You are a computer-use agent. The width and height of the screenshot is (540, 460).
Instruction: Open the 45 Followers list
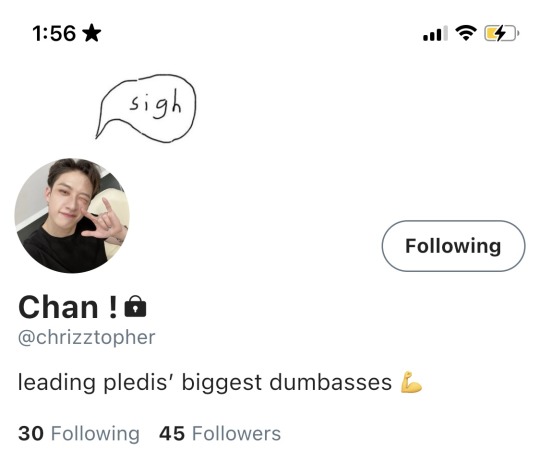point(220,433)
